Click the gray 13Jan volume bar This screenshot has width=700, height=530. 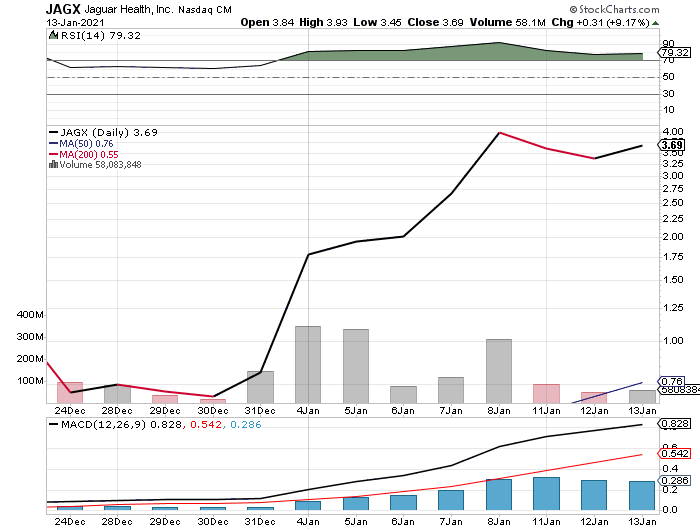click(642, 397)
